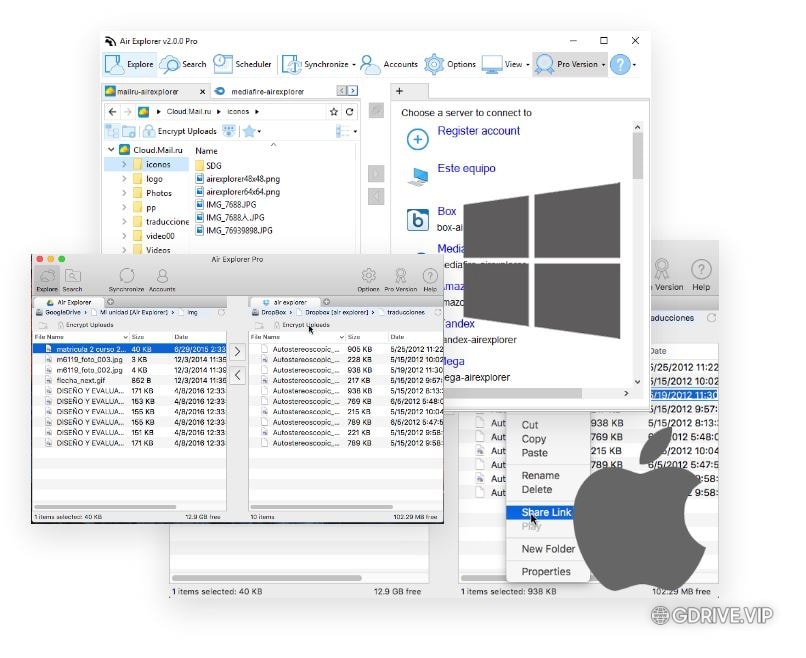Click the Register account link

pos(479,131)
